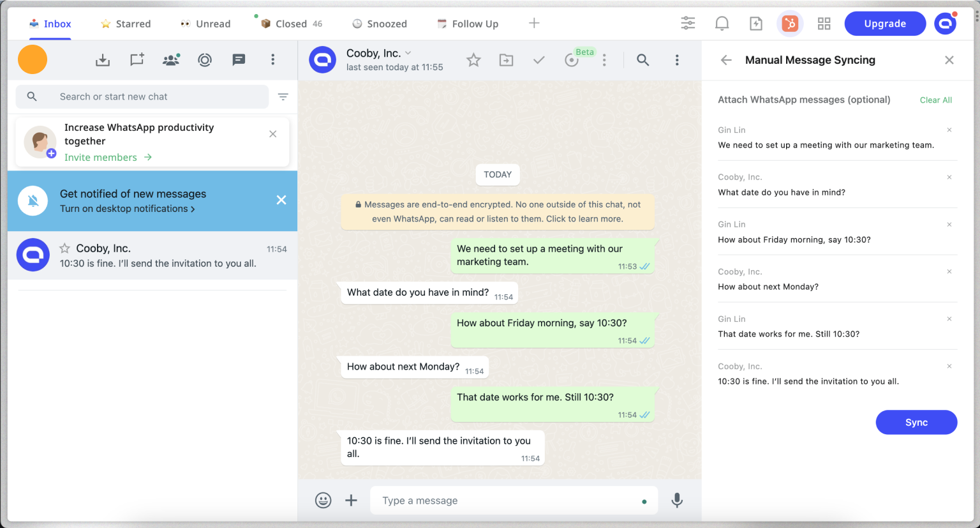Search within the conversation
Image resolution: width=980 pixels, height=528 pixels.
[x=643, y=60]
